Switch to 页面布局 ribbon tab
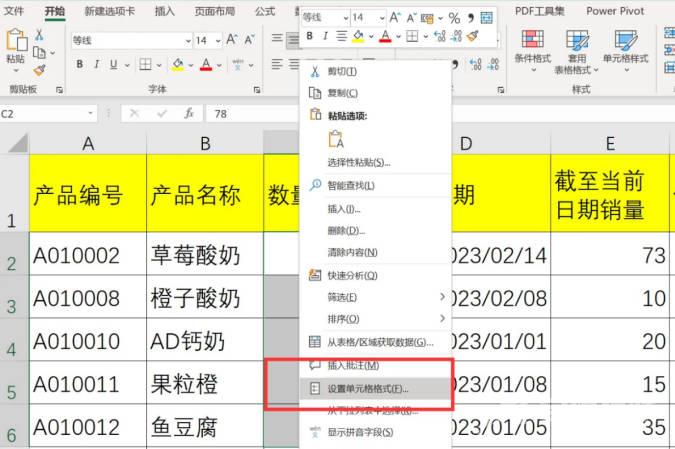 tap(215, 11)
